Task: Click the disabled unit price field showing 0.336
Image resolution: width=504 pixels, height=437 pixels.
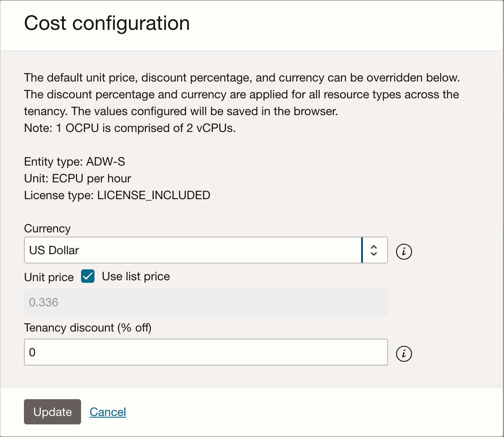Action: 206,302
